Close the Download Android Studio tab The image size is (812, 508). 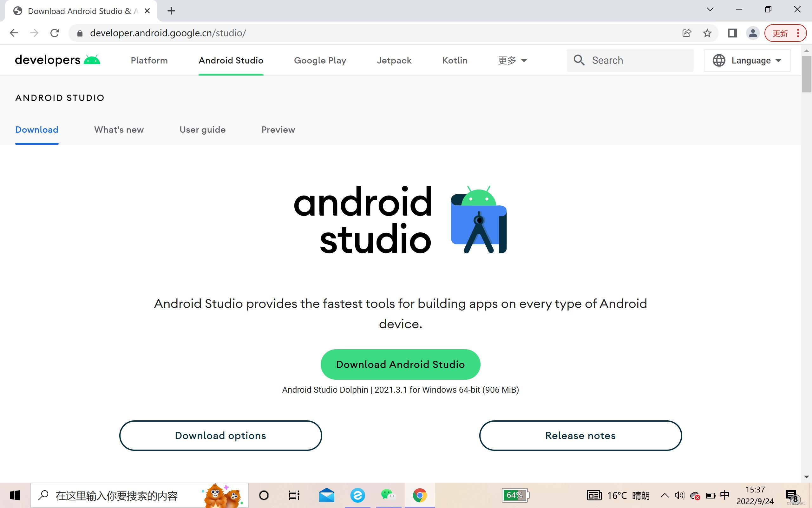(x=147, y=11)
